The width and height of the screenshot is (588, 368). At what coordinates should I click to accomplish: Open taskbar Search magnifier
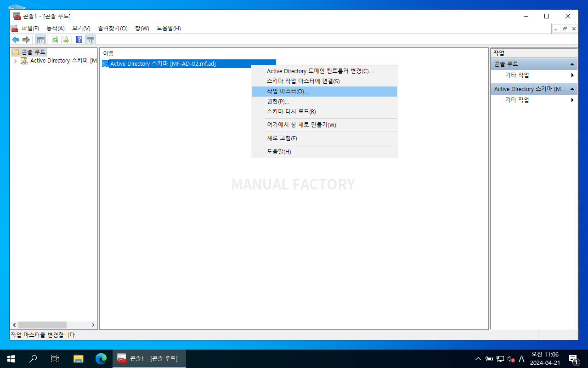[x=33, y=359]
